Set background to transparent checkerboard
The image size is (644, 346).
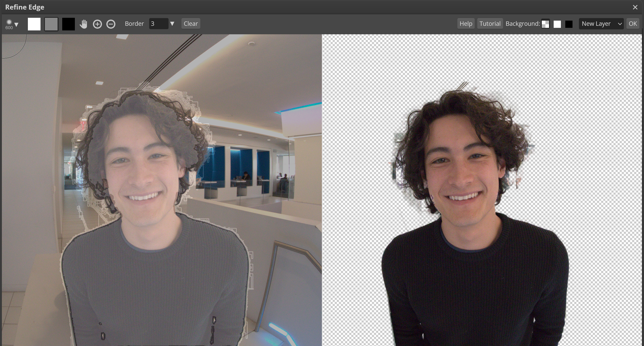545,24
